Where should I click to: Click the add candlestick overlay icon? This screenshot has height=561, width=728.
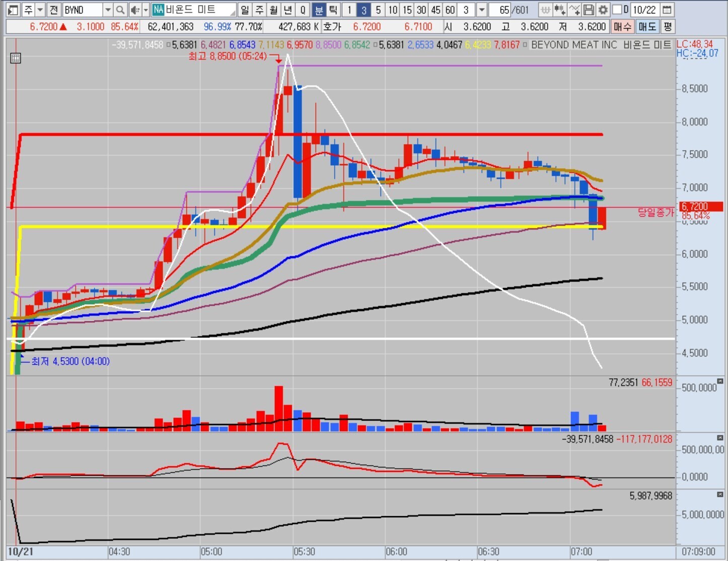pos(559,10)
